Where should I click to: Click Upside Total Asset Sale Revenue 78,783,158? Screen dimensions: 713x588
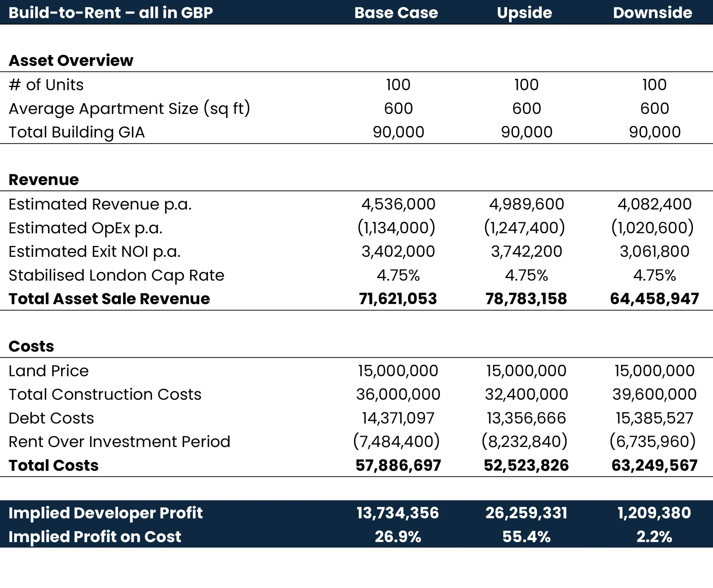pyautogui.click(x=526, y=299)
